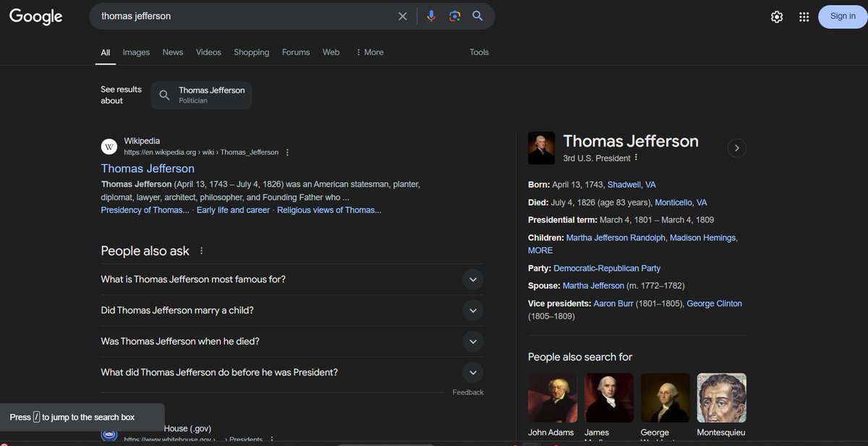The width and height of the screenshot is (868, 446).
Task: Click the Wikipedia favicon icon
Action: tap(109, 146)
